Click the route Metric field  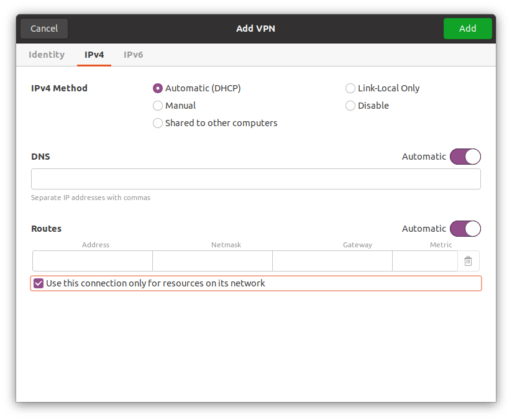pyautogui.click(x=425, y=262)
